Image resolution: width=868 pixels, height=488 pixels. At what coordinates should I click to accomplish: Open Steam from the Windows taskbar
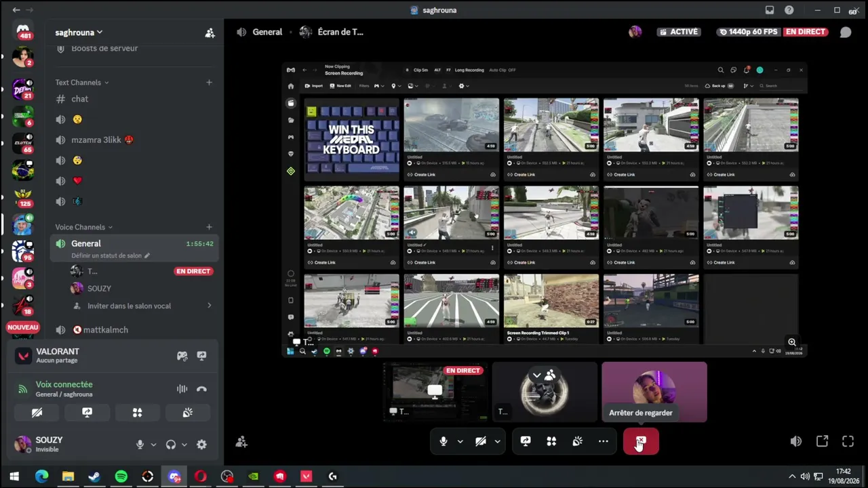pos(94,476)
